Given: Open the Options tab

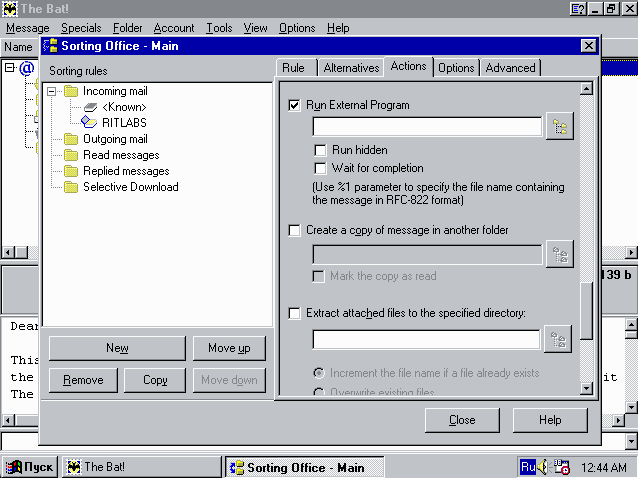Looking at the screenshot, I should coord(456,68).
